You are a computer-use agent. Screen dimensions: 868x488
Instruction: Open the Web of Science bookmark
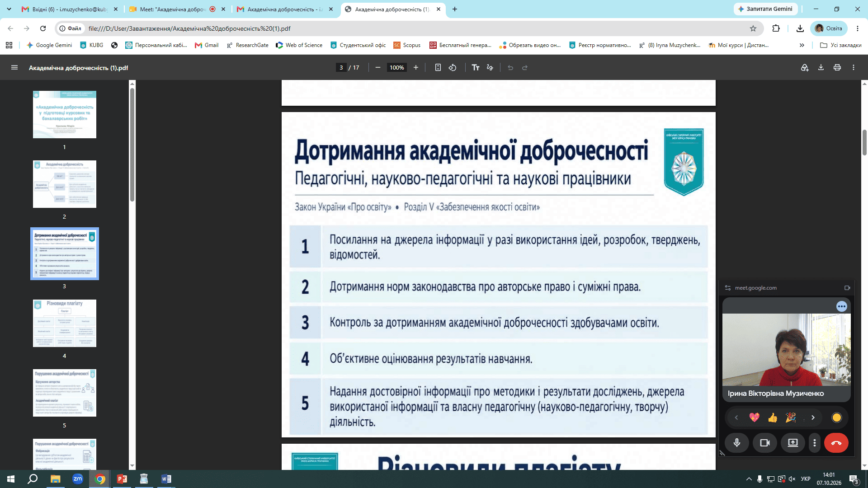(299, 45)
